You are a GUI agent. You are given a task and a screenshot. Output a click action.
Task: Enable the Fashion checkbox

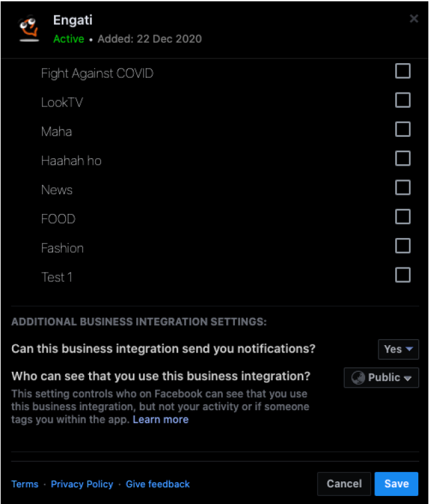[402, 246]
